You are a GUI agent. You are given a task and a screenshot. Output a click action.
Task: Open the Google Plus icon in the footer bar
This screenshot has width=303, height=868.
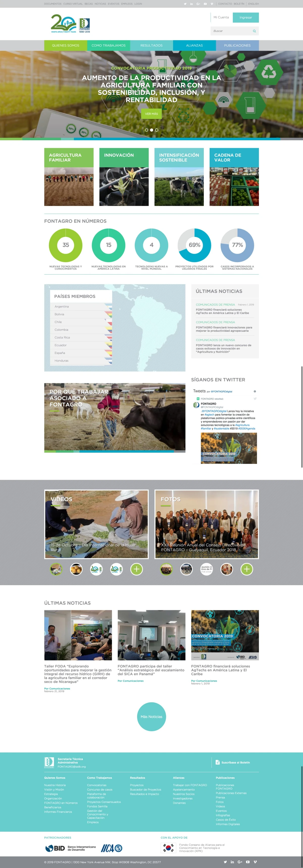click(240, 862)
